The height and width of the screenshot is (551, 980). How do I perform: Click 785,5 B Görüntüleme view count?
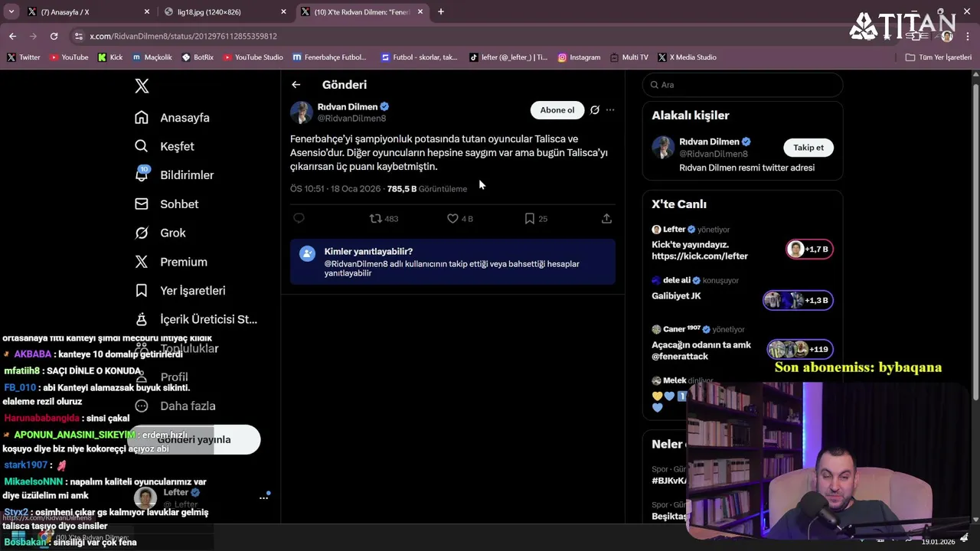point(426,189)
